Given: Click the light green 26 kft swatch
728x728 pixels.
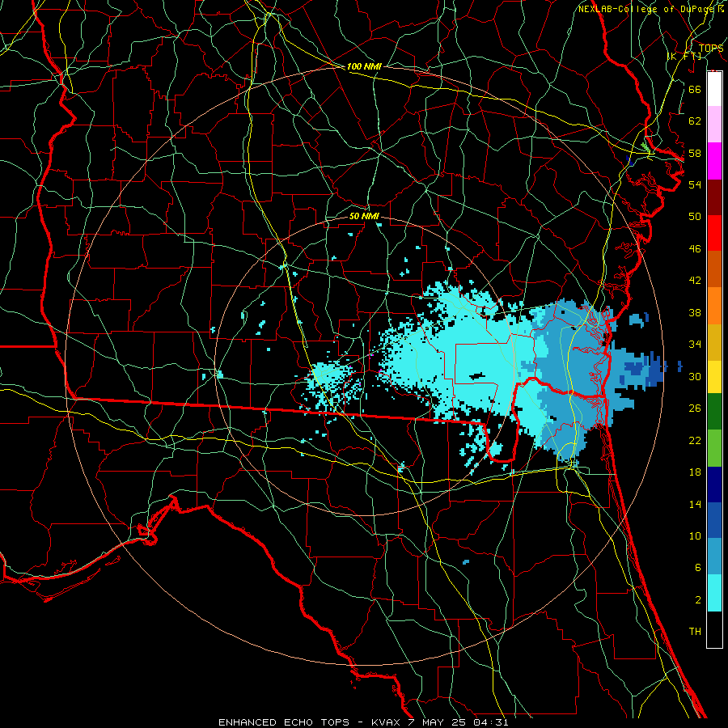Looking at the screenshot, I should point(714,448).
